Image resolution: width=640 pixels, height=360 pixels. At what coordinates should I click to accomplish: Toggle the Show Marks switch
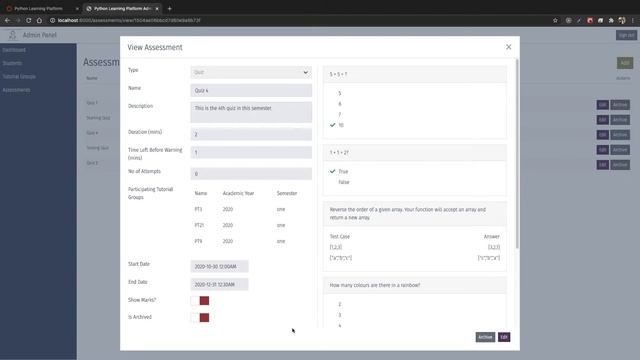pyautogui.click(x=200, y=301)
